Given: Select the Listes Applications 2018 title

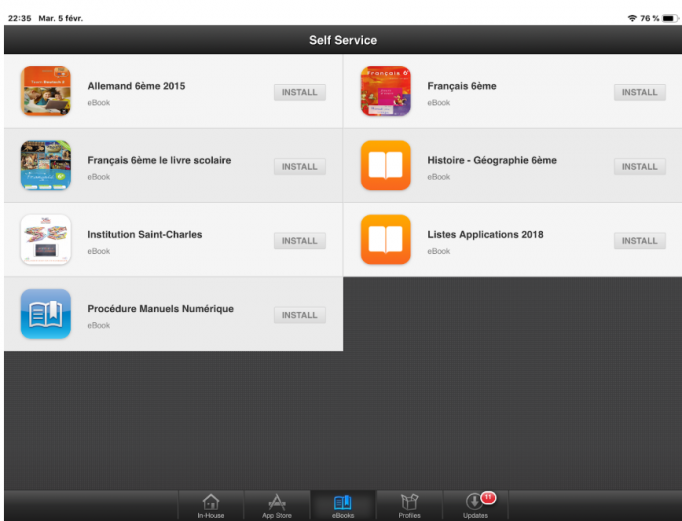Looking at the screenshot, I should click(485, 234).
